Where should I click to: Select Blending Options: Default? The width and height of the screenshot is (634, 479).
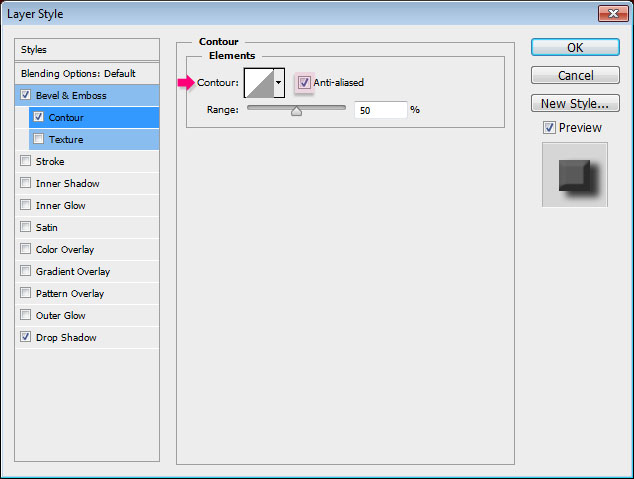87,74
